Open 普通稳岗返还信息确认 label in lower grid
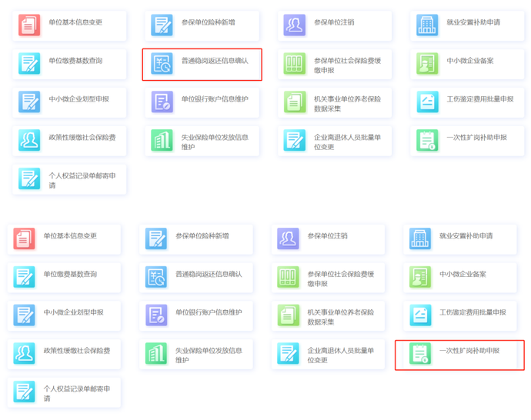Viewport: 531px width, 420px height. pyautogui.click(x=209, y=274)
